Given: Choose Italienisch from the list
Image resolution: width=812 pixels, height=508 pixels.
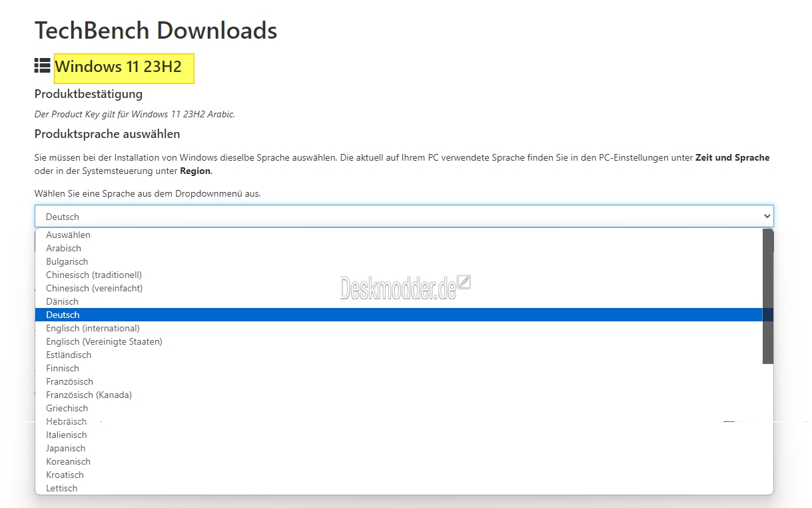Looking at the screenshot, I should [398, 435].
